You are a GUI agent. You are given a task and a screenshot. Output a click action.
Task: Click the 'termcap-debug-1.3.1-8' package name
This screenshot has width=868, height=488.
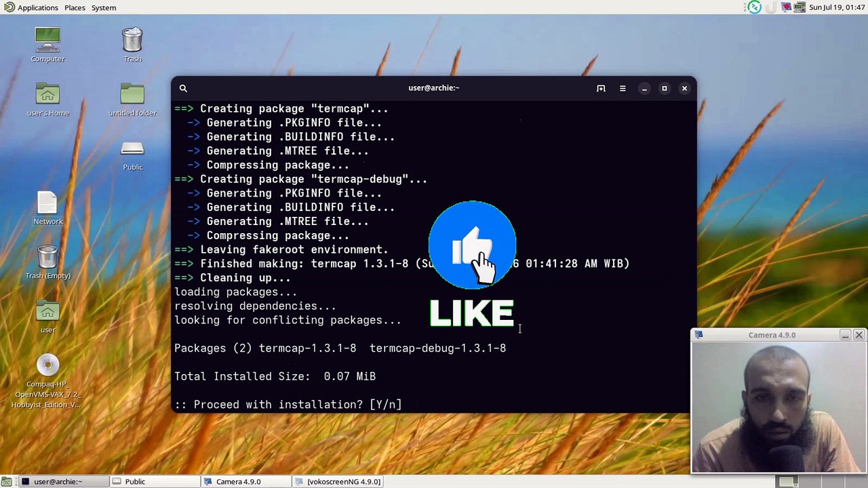pos(438,348)
